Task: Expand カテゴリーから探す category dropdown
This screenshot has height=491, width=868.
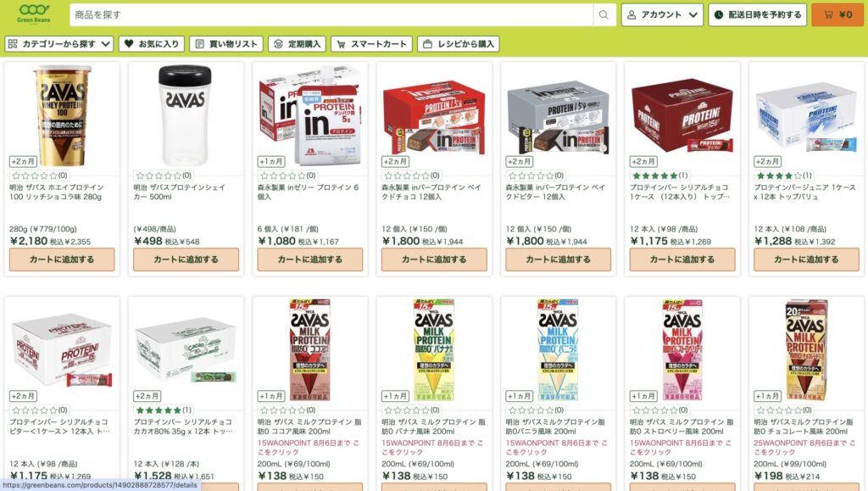Action: (x=59, y=44)
